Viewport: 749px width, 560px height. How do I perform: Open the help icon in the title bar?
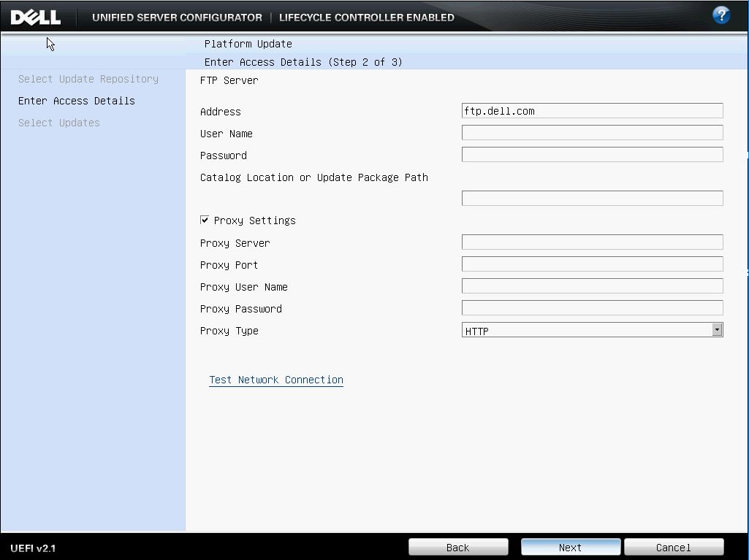(x=722, y=14)
